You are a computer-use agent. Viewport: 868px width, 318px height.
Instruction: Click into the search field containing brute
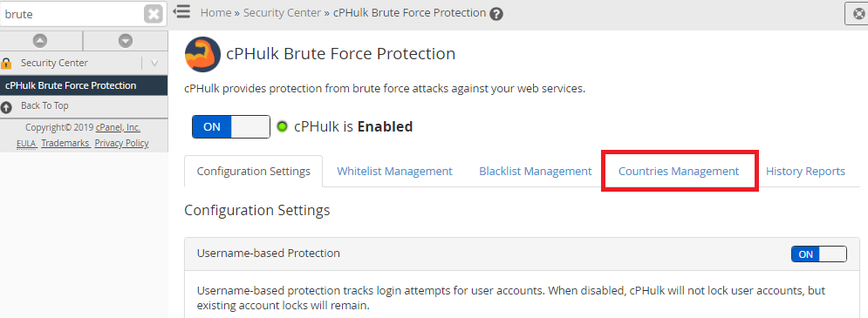tap(72, 14)
